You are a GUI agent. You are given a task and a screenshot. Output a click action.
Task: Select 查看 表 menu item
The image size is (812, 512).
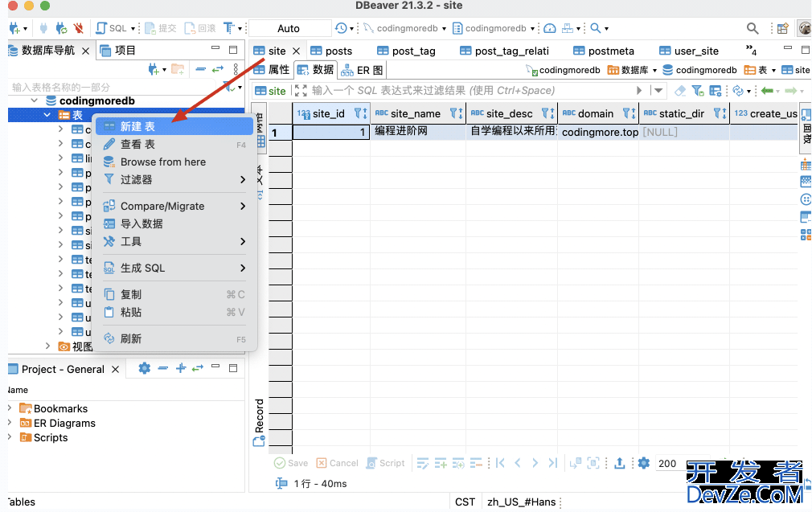[x=174, y=145]
